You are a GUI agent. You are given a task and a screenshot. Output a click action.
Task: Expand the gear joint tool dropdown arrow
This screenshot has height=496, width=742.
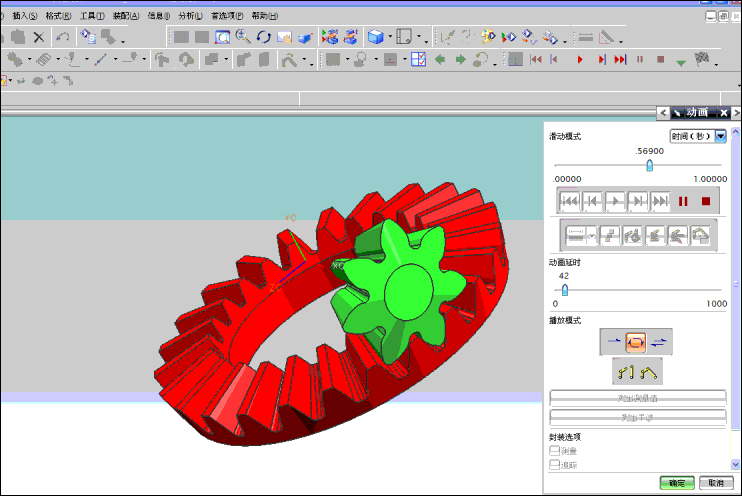(x=29, y=59)
